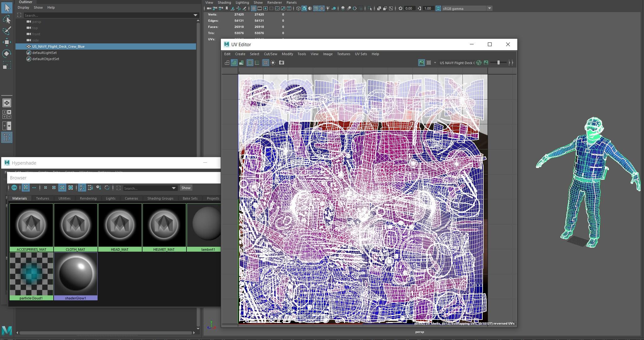Toggle texture image display in UV Editor

pos(421,63)
